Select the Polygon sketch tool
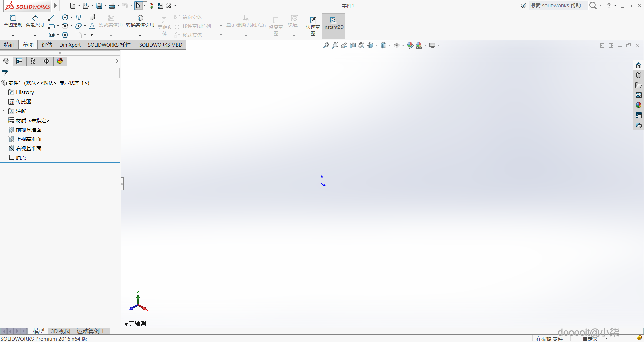Viewport: 644px width, 342px height. pyautogui.click(x=65, y=35)
